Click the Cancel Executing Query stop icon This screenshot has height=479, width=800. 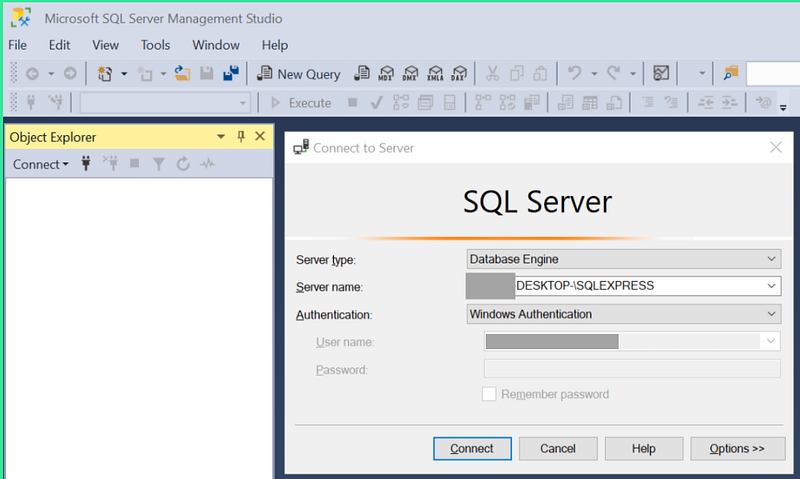point(352,103)
